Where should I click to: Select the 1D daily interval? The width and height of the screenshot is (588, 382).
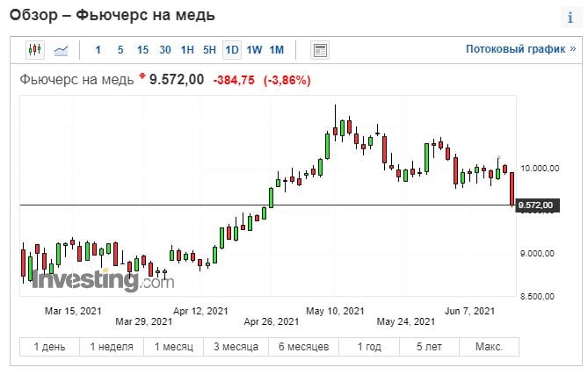click(232, 50)
